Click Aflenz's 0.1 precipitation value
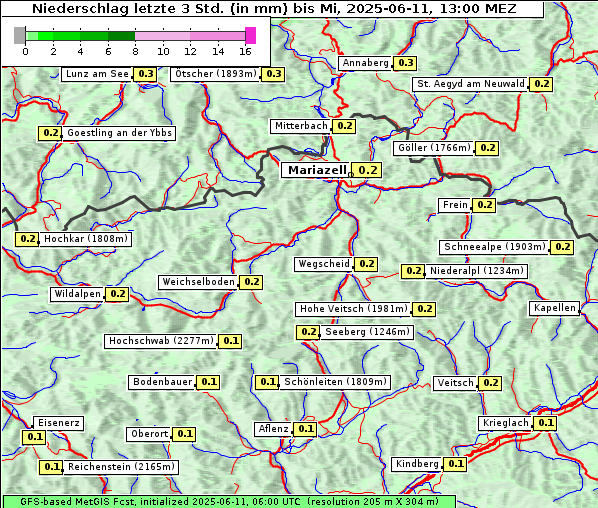The image size is (598, 508). [306, 429]
